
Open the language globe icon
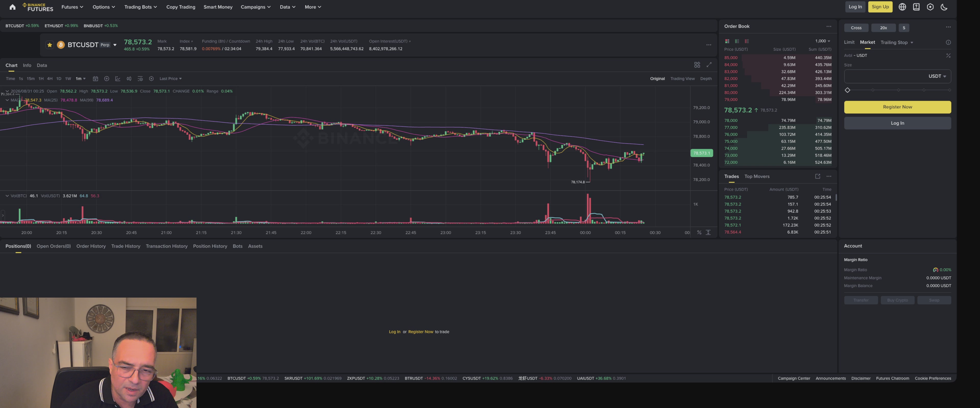pyautogui.click(x=902, y=7)
